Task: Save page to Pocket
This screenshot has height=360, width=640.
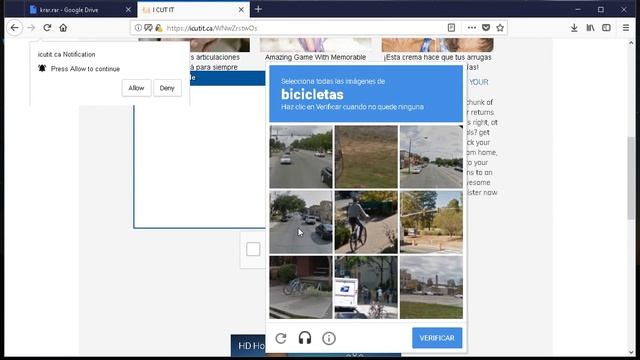Action: [x=486, y=28]
